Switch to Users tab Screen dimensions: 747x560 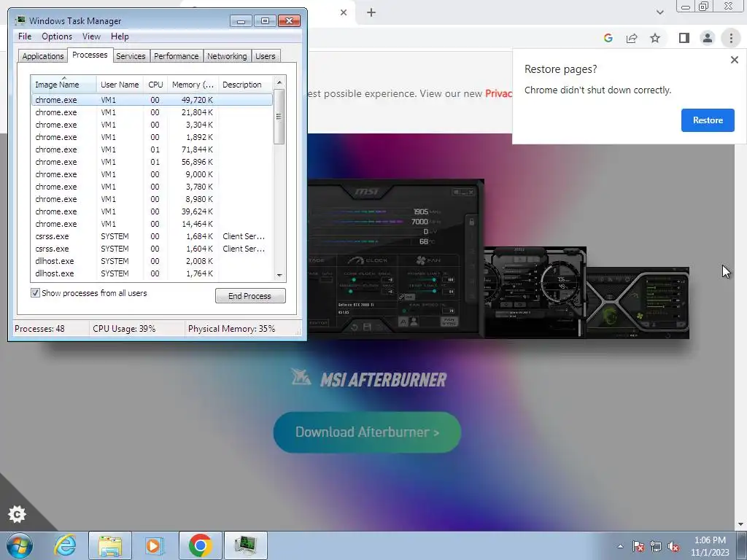[265, 56]
